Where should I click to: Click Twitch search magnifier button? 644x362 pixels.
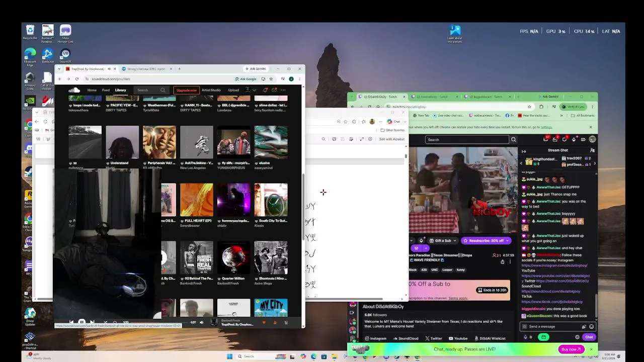(x=513, y=140)
